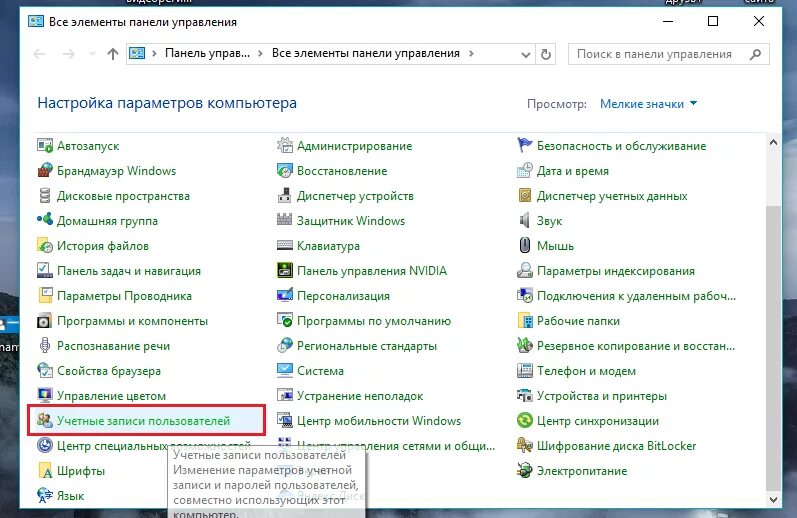The width and height of the screenshot is (797, 518).
Task: Click the vertical scrollbar thumb
Action: click(x=773, y=347)
